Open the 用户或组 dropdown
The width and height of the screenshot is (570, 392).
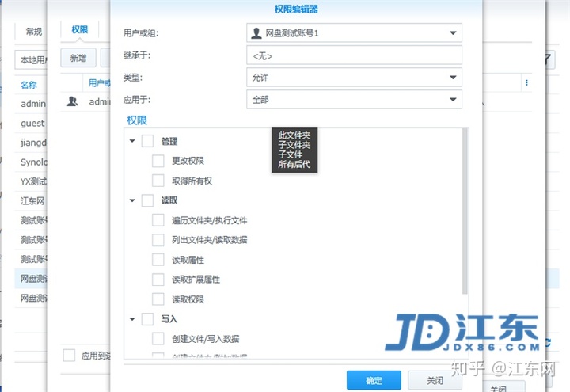[x=354, y=33]
